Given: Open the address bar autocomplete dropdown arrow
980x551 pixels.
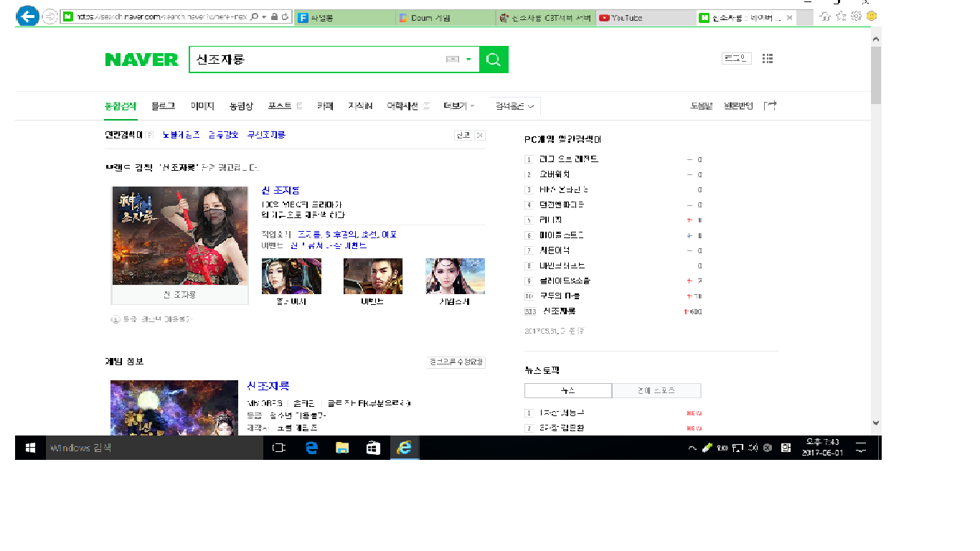Looking at the screenshot, I should 265,17.
